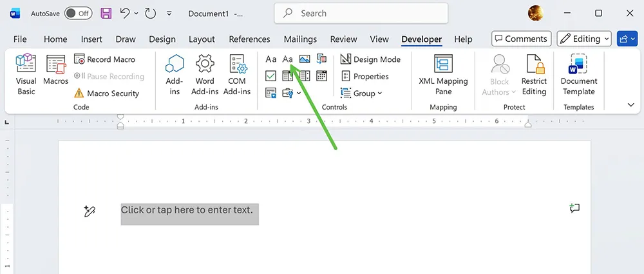Expand the Undo history dropdown
644x274 pixels.
[x=137, y=14]
